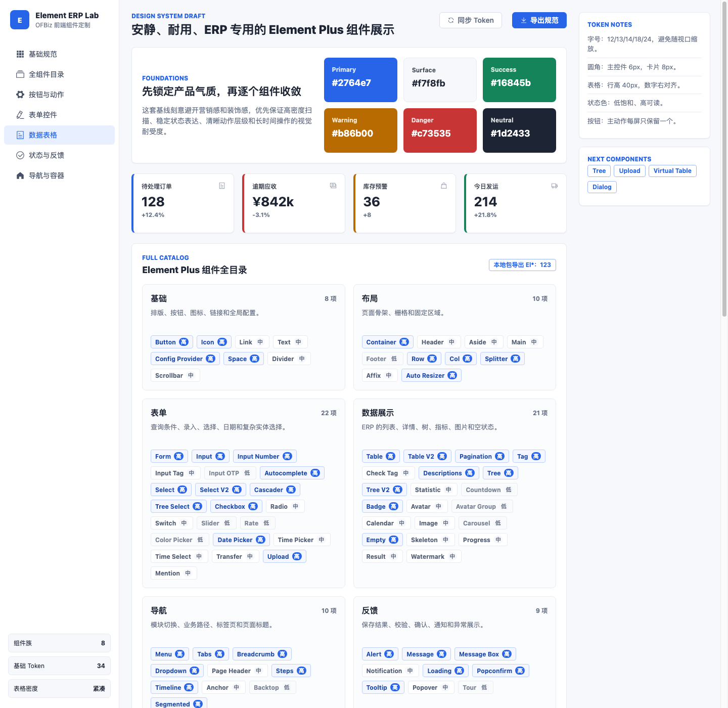
Task: Click the 导出规范 button
Action: [x=539, y=20]
